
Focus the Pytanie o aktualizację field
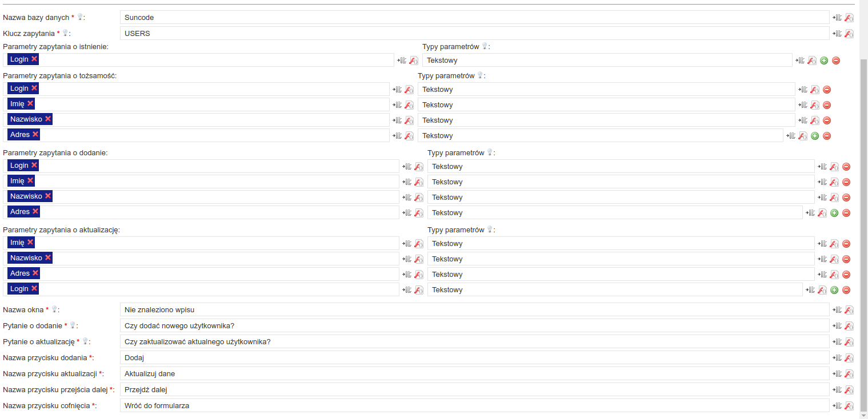point(474,341)
